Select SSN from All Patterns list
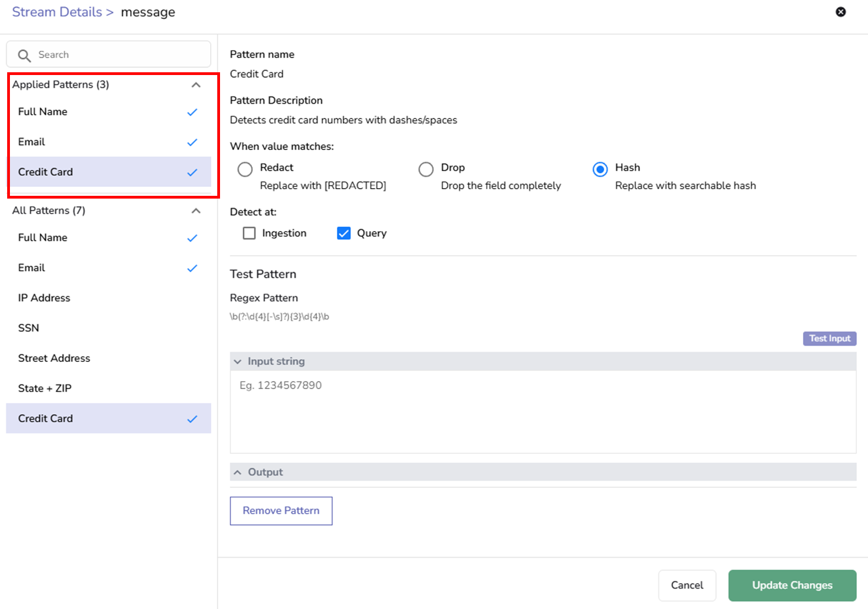The image size is (868, 609). tap(29, 328)
